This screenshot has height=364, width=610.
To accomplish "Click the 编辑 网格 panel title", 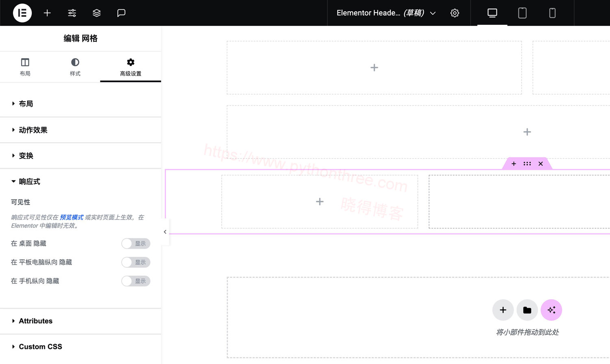I will (81, 39).
